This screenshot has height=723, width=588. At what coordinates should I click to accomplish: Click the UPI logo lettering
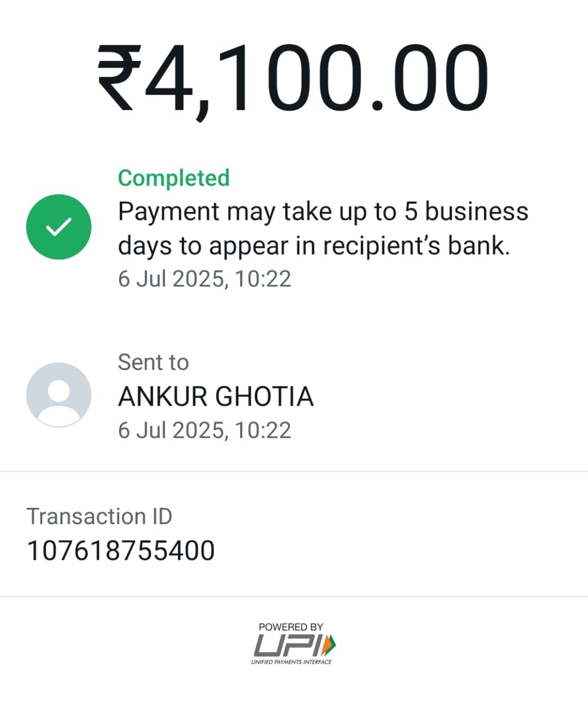[x=288, y=645]
